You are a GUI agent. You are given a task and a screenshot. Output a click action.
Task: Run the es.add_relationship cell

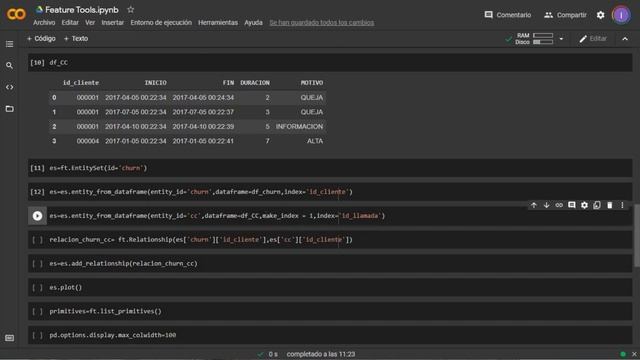(37, 264)
